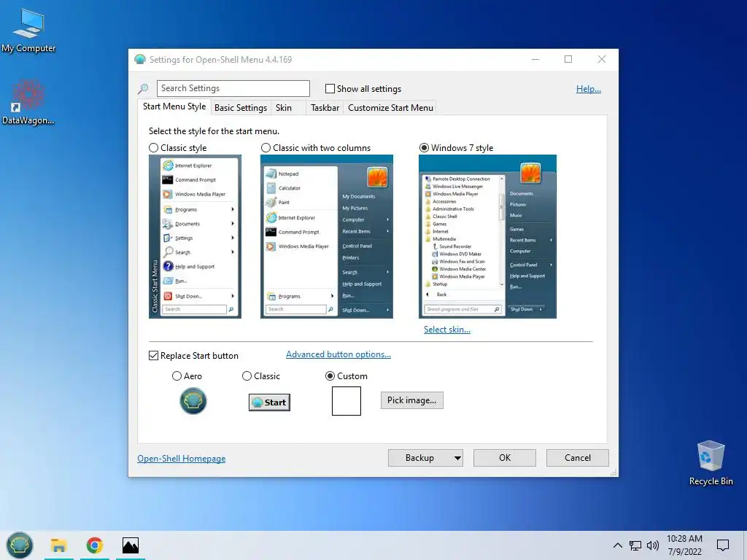Visit the Open-Shell Homepage link
The width and height of the screenshot is (747, 560).
pyautogui.click(x=182, y=459)
